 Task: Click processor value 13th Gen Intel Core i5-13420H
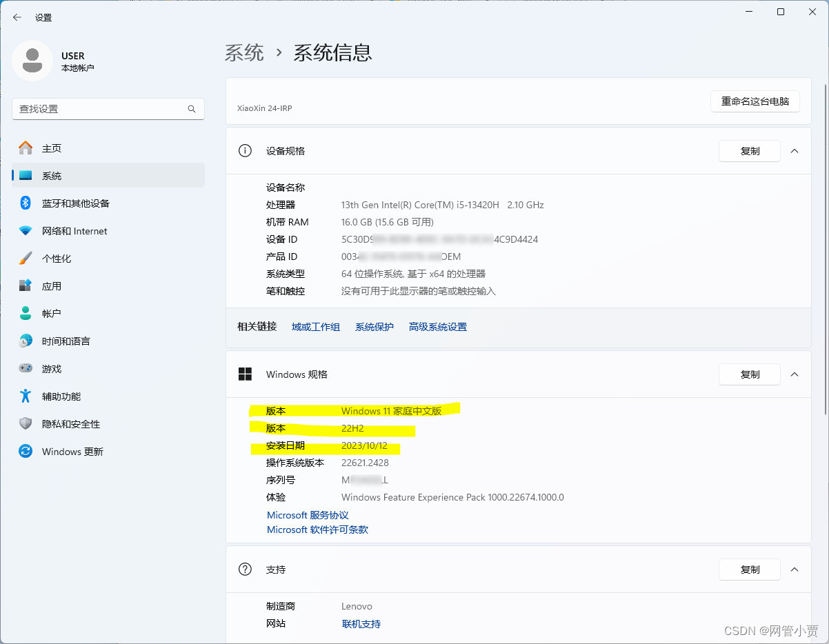click(443, 205)
